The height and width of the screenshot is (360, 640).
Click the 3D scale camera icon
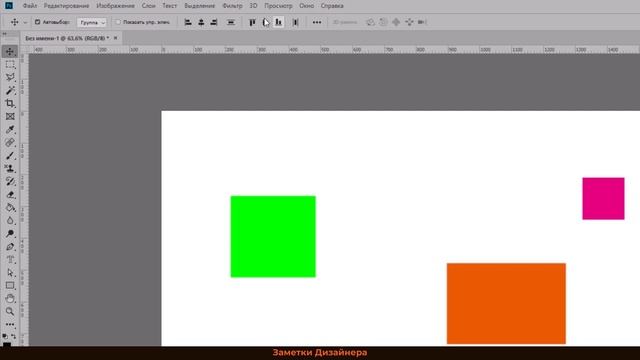(x=422, y=22)
